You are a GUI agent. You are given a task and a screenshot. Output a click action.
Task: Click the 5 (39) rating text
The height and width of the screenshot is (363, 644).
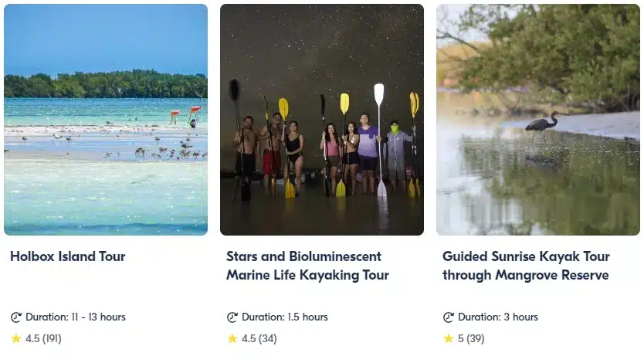point(471,339)
